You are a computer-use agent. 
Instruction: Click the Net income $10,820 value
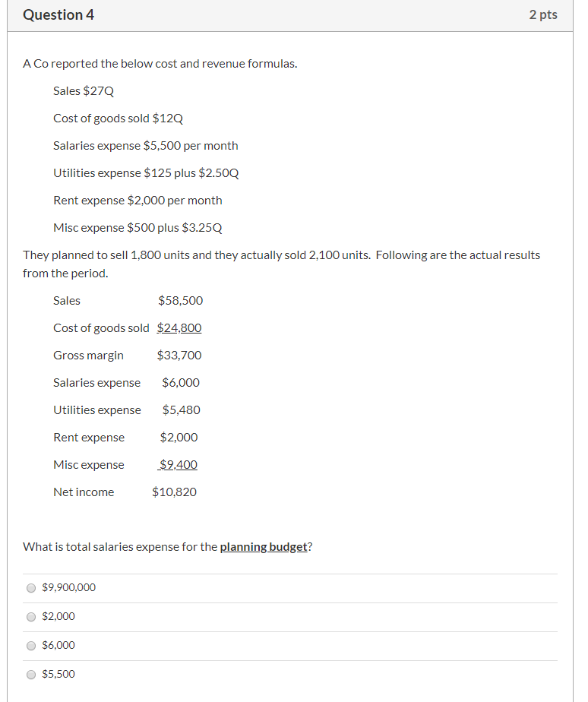click(x=175, y=492)
